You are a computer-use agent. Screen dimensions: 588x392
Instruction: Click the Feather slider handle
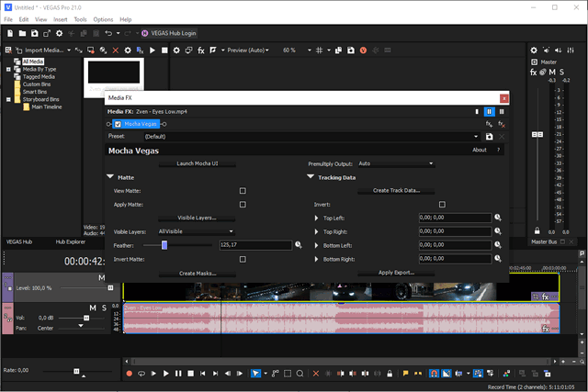click(x=164, y=245)
